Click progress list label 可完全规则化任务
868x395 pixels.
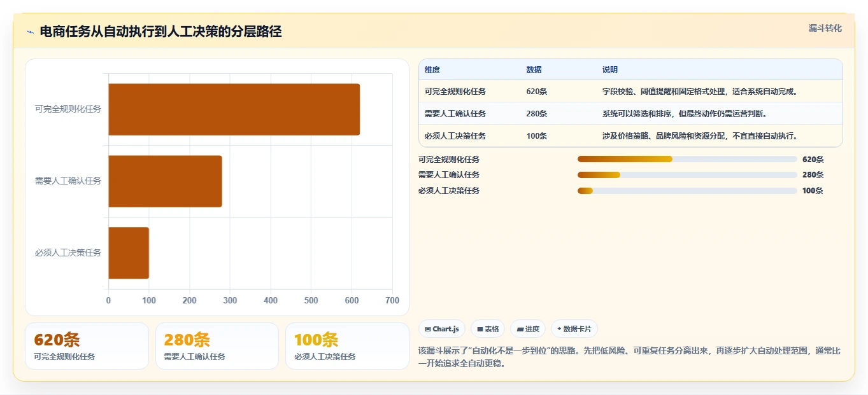[x=449, y=160]
